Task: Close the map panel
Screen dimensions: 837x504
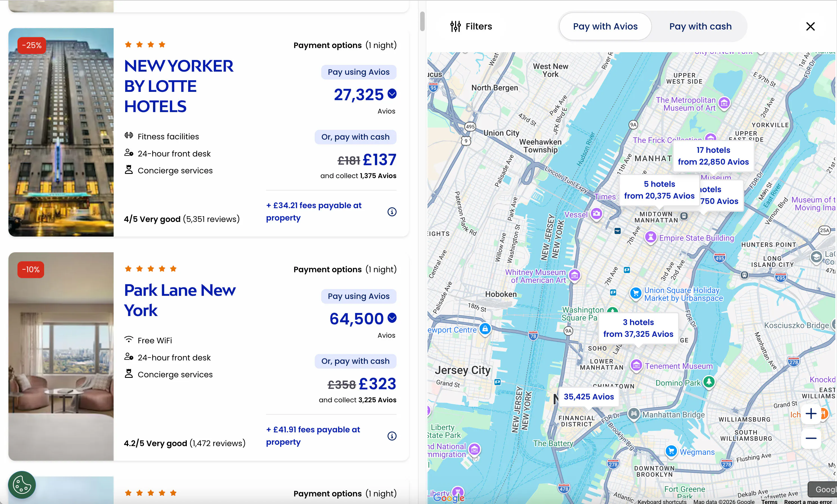Action: [810, 26]
